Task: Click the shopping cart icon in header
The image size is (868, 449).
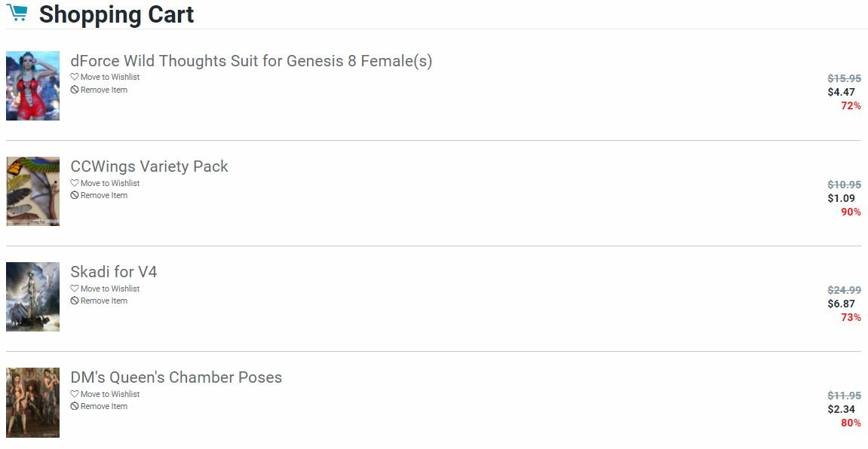Action: pos(17,14)
